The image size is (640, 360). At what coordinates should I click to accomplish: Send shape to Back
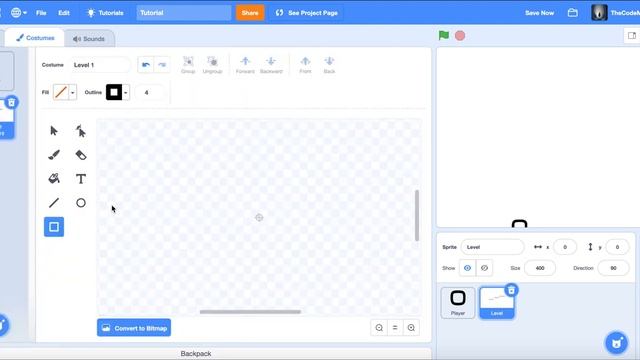[x=329, y=65]
